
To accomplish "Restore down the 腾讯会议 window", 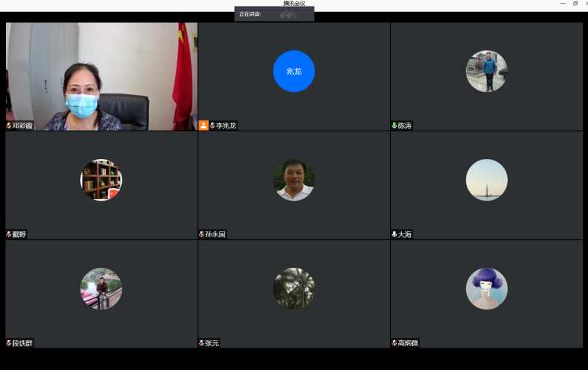I will (x=575, y=4).
